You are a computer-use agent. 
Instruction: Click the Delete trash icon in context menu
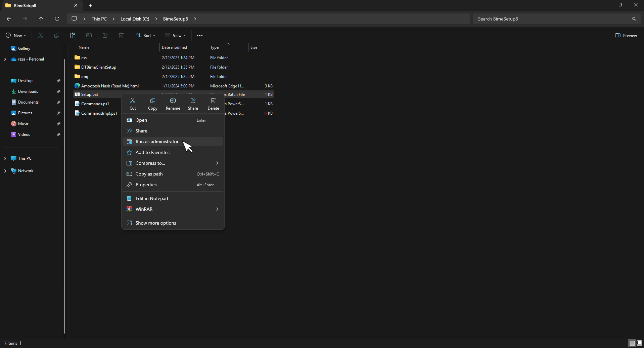coord(213,101)
